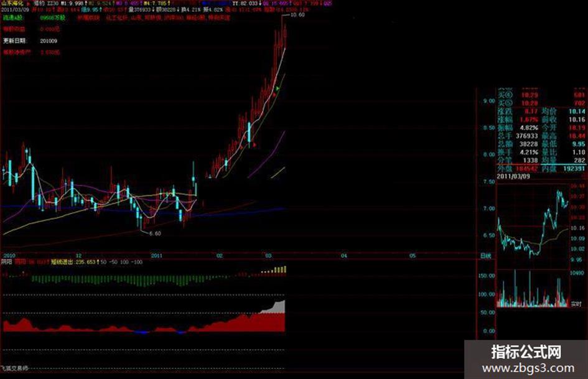Click the 2010 time axis label
The image size is (588, 379).
9,256
